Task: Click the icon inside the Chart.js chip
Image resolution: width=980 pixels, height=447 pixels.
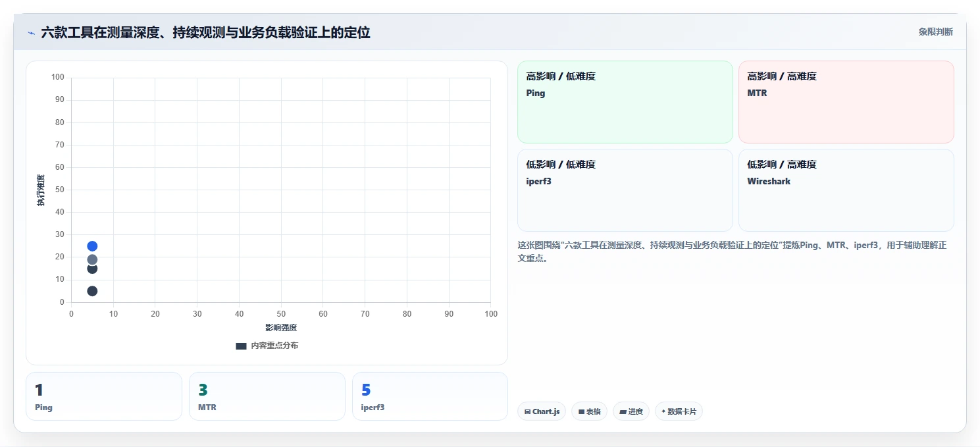Action: [528, 412]
